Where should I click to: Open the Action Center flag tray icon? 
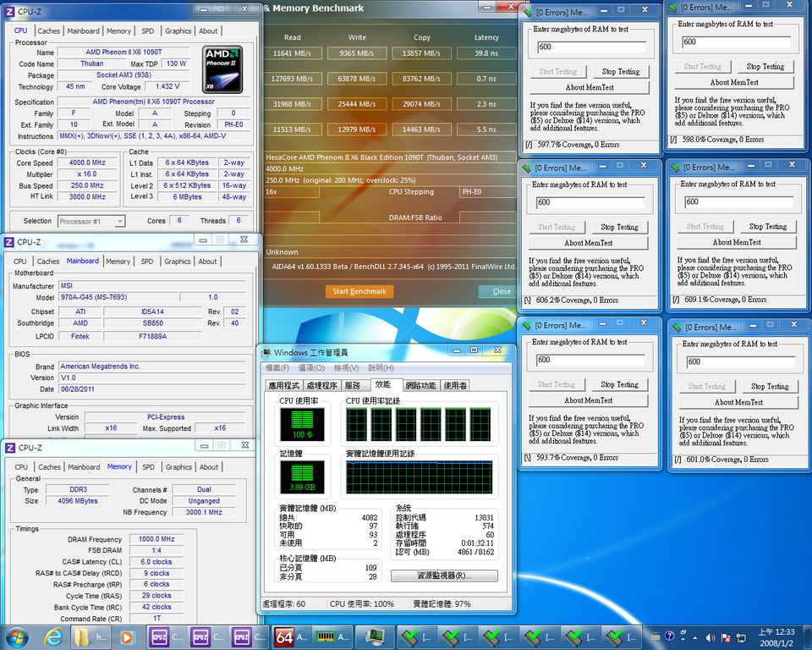[x=726, y=637]
